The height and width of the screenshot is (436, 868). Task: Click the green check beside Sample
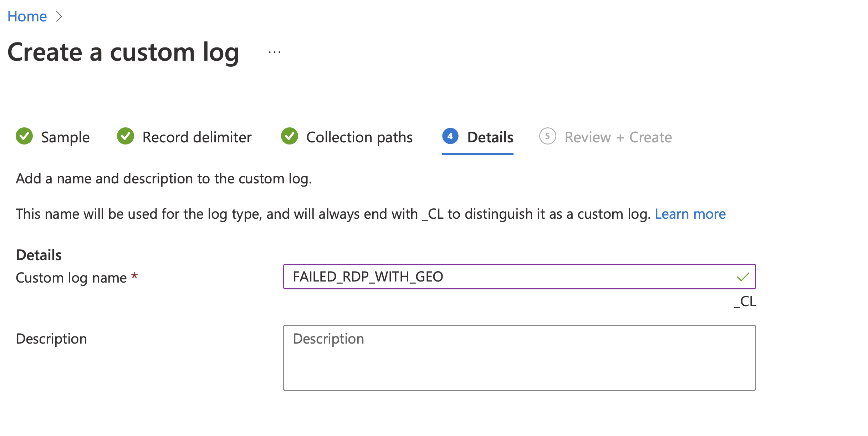point(24,136)
